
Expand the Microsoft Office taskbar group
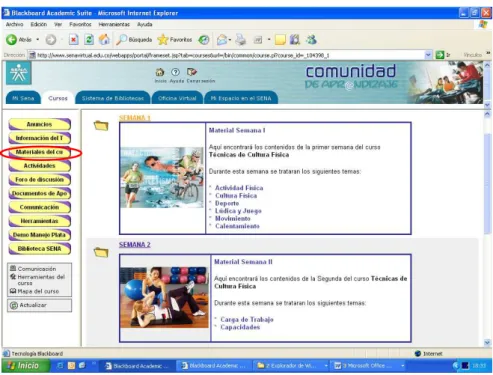click(403, 366)
